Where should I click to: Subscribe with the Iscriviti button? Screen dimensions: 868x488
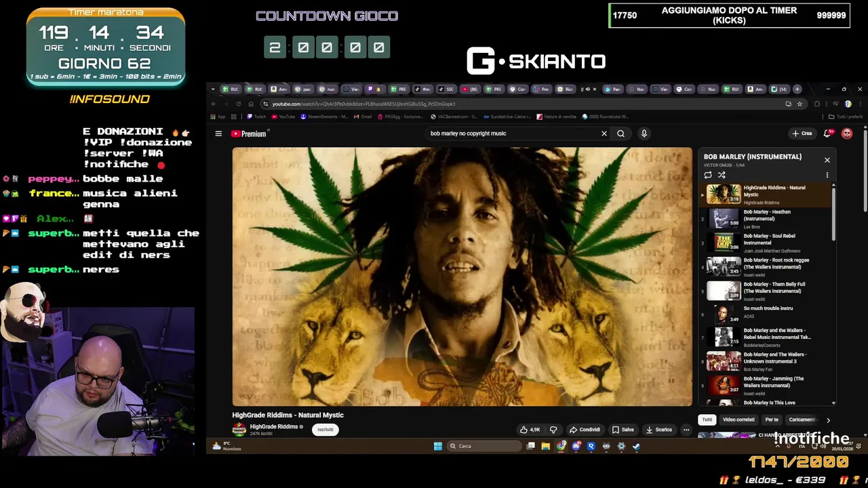(x=325, y=430)
